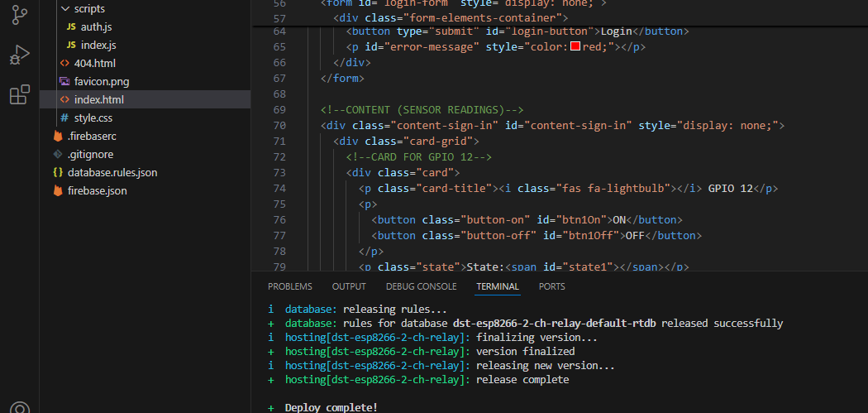This screenshot has width=868, height=413.
Task: Select the .gitignore file
Action: coord(90,155)
